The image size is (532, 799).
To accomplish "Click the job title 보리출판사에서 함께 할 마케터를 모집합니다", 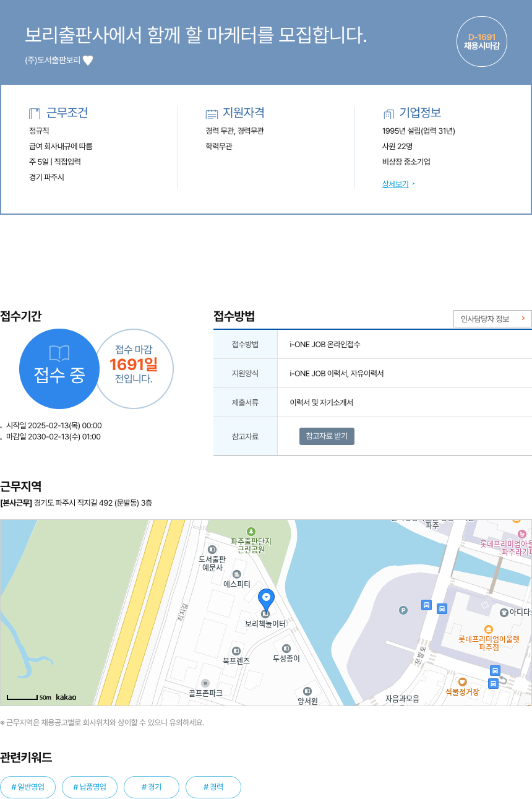I will [x=196, y=35].
